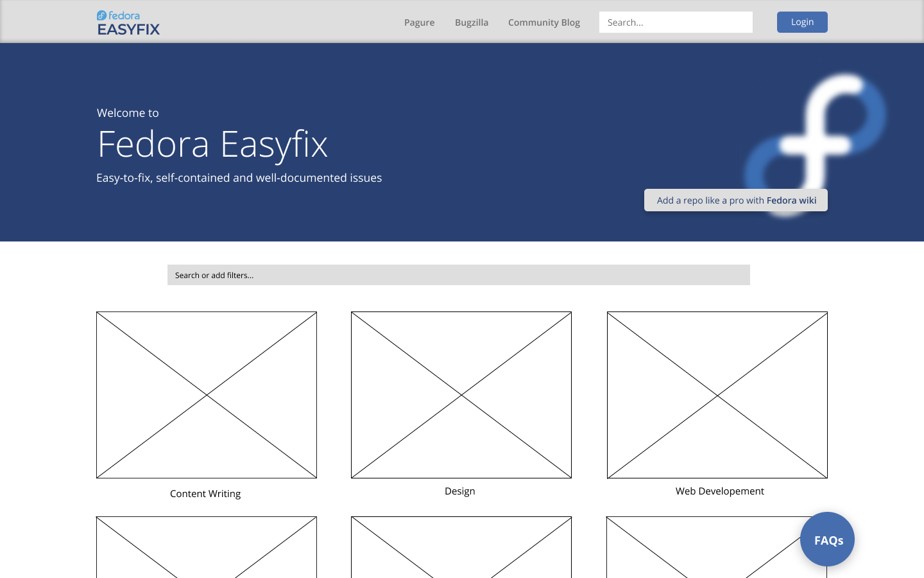This screenshot has width=924, height=578.
Task: Open the Design category thumbnail
Action: [x=461, y=395]
